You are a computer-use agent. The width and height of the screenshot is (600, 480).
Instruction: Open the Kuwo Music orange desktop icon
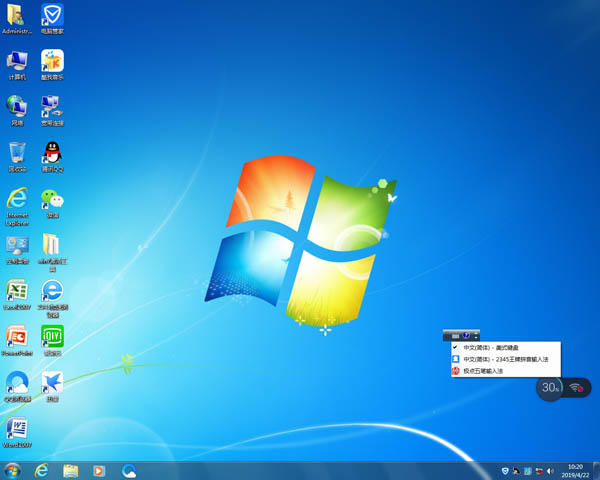(x=52, y=61)
